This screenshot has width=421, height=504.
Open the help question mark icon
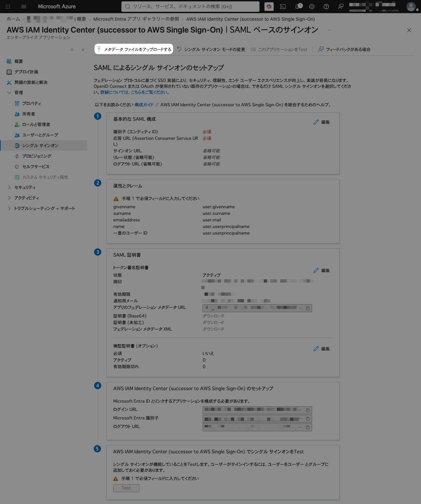(326, 7)
